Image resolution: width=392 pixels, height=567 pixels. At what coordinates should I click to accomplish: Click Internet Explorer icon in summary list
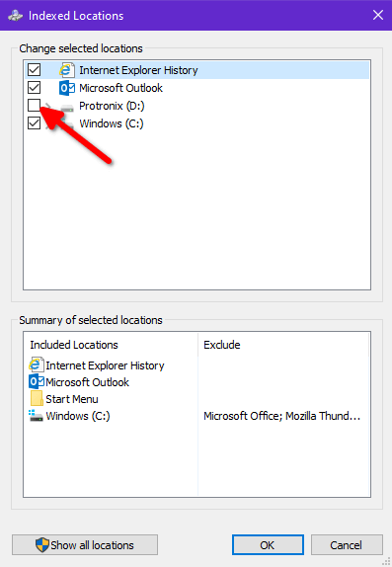[37, 364]
